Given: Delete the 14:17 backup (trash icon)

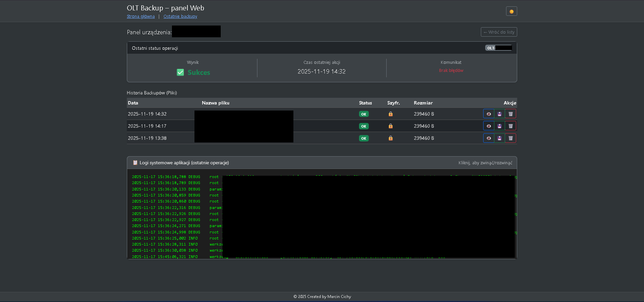Looking at the screenshot, I should click(510, 126).
